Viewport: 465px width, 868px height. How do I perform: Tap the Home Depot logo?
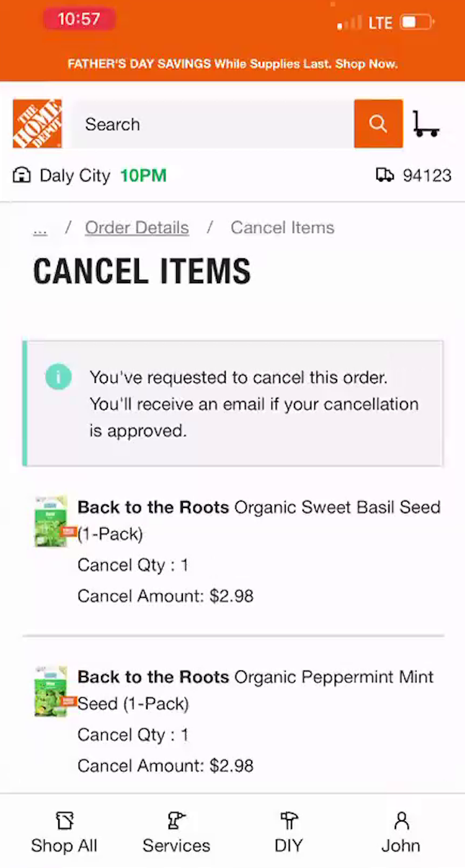coord(37,124)
